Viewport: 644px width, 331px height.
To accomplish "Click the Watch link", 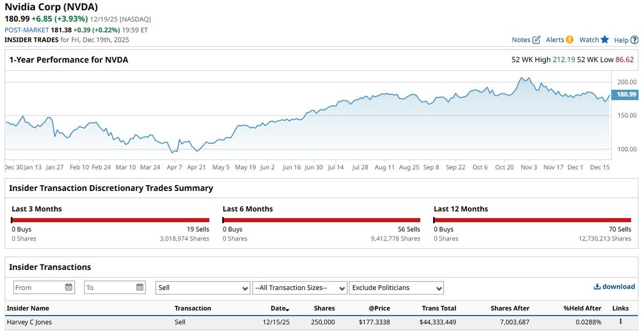I will (x=589, y=40).
